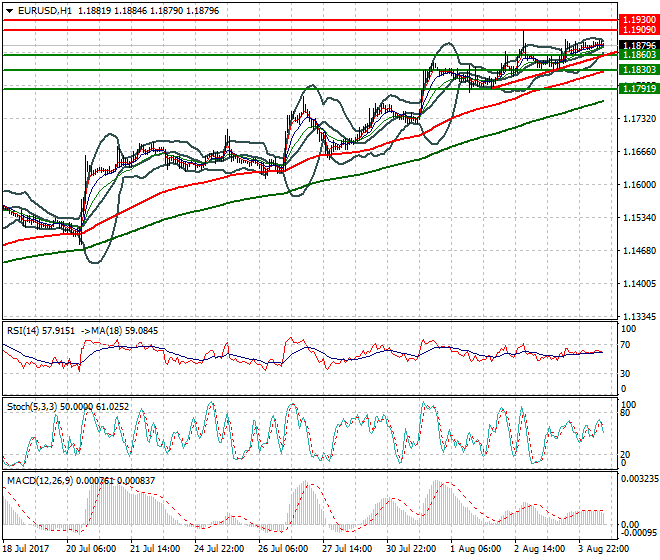Image resolution: width=660 pixels, height=560 pixels.
Task: Click the 1.16000 price scale value
Action: [639, 184]
